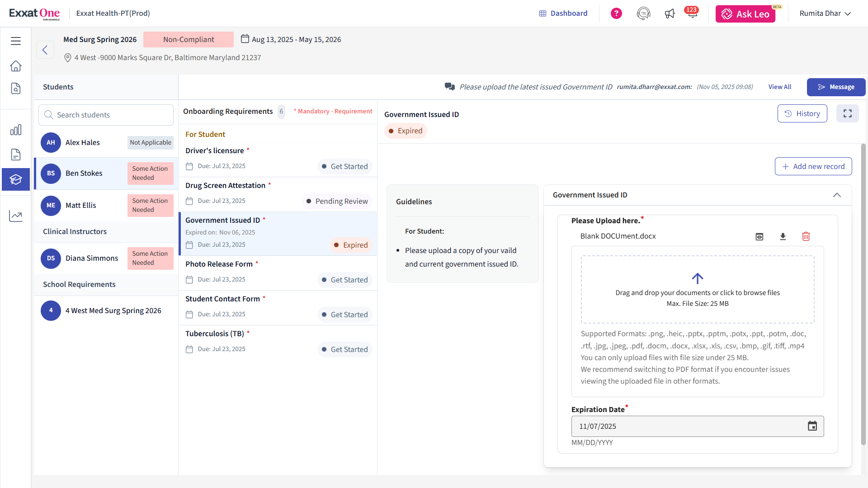Open the announcements megaphone icon
The width and height of the screenshot is (868, 488).
670,14
